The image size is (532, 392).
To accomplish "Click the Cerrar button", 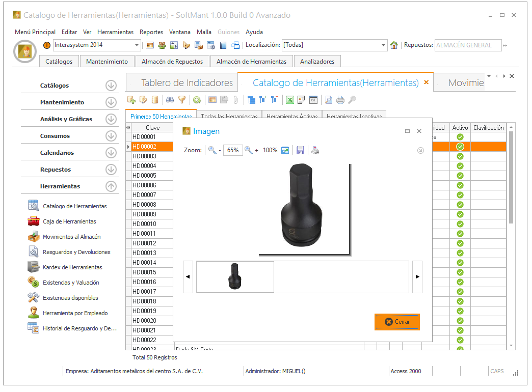I will pyautogui.click(x=397, y=322).
